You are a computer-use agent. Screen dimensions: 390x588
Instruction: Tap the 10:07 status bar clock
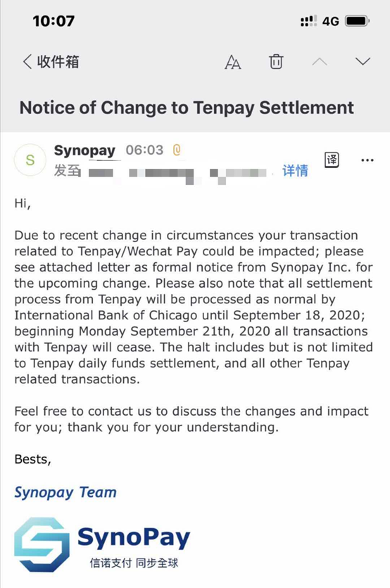[54, 21]
